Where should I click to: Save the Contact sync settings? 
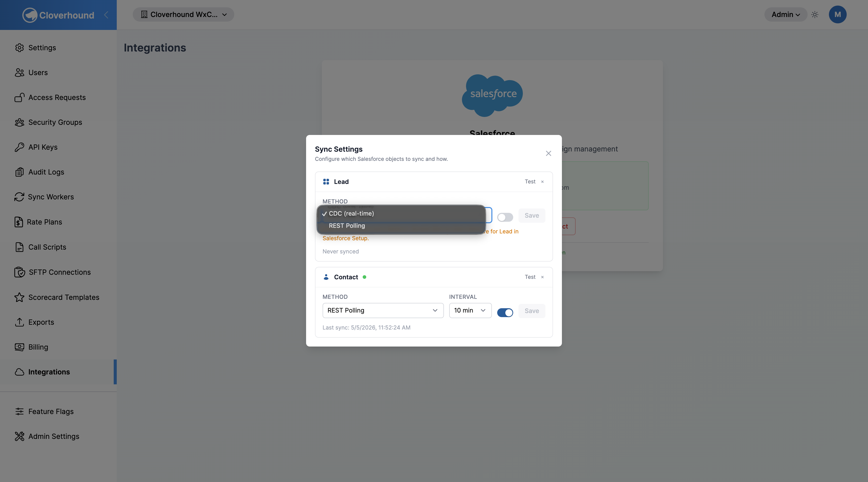pos(532,311)
